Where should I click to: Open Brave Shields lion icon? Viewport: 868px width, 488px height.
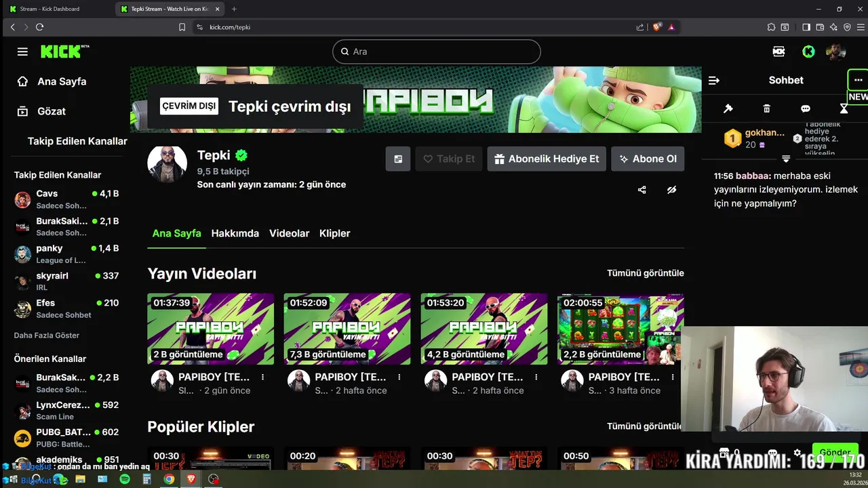click(x=657, y=27)
